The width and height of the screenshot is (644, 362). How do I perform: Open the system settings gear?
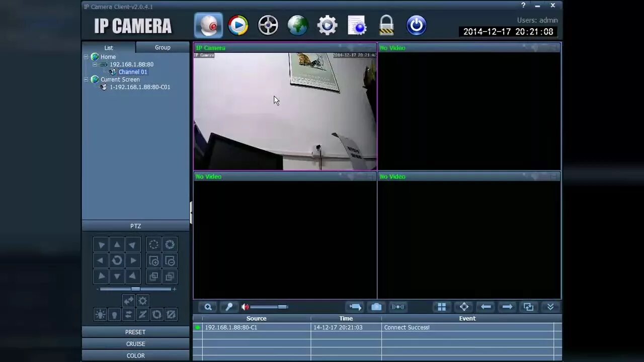(x=327, y=25)
